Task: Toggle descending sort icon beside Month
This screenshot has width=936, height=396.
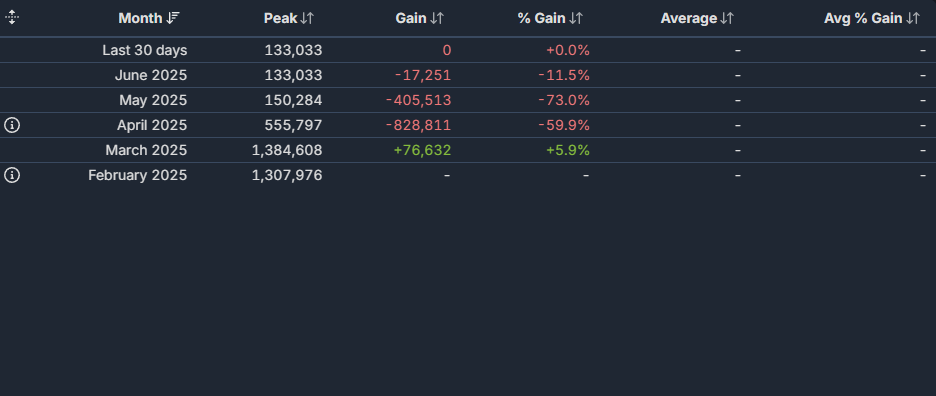Action: 173,19
